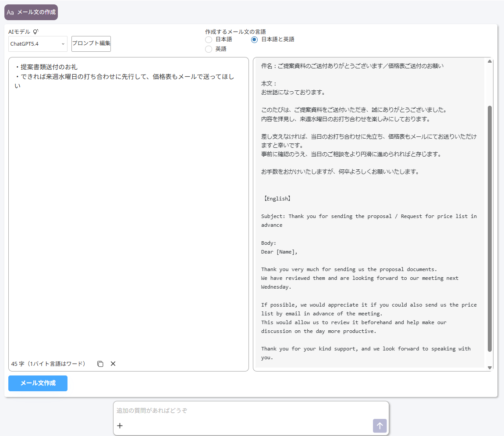
Task: Select the 日本語 language radio button
Action: pos(209,39)
